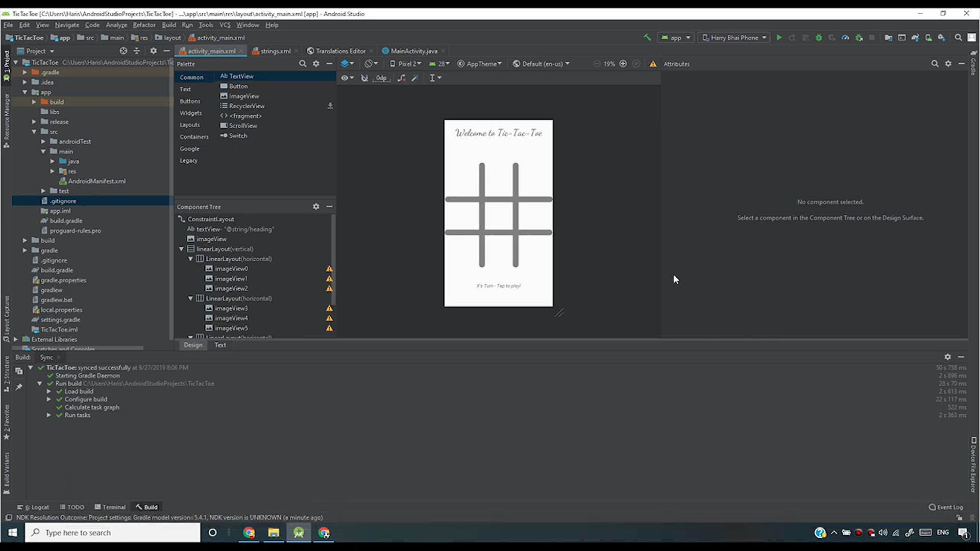Collapse the linearLayout(vertical) node
Screen dimensions: 980x551
pos(181,249)
